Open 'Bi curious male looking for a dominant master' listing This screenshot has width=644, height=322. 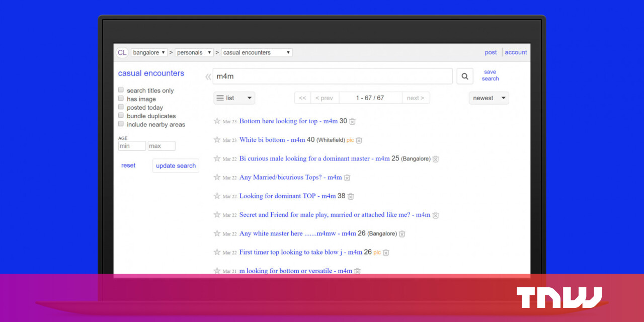click(314, 158)
